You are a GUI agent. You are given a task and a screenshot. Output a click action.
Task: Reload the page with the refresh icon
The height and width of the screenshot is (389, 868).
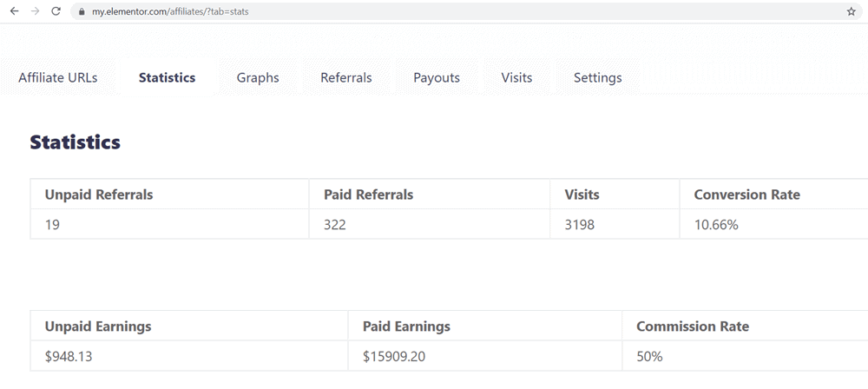[x=56, y=11]
